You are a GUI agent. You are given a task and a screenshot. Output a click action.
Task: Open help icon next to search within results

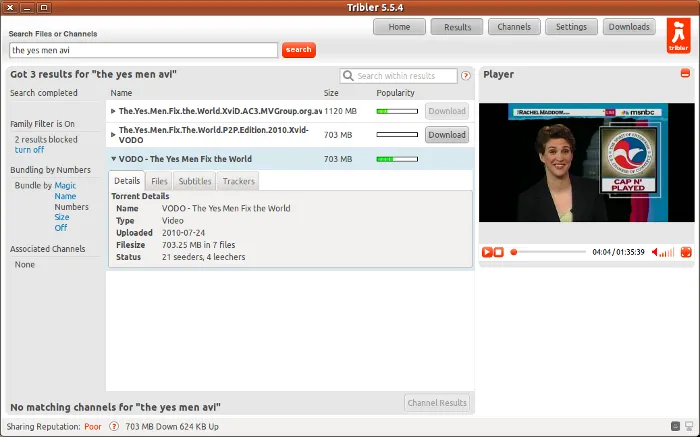[x=466, y=76]
